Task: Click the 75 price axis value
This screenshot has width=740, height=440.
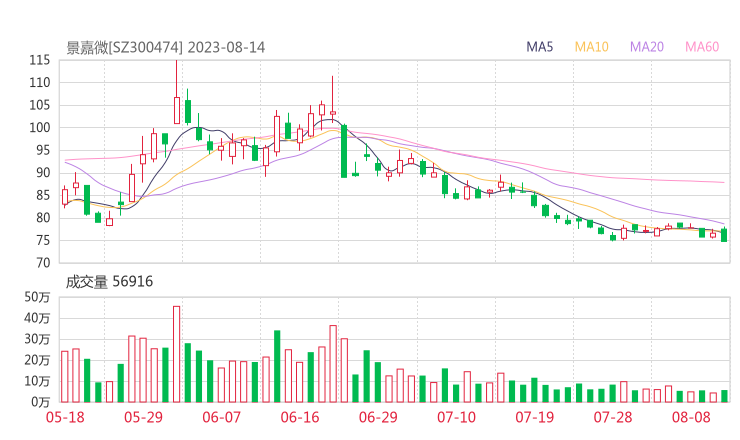Action: pyautogui.click(x=43, y=241)
